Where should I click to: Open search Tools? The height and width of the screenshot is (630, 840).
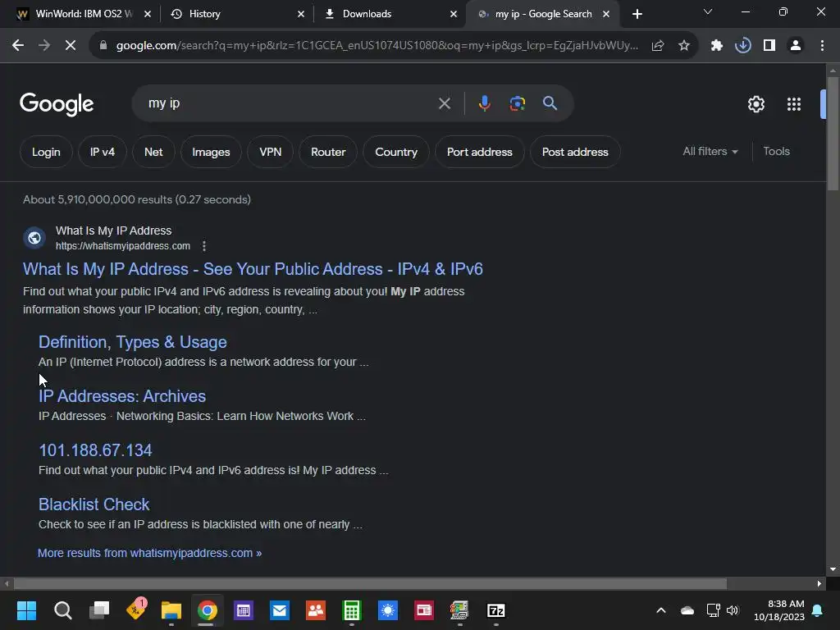[776, 152]
